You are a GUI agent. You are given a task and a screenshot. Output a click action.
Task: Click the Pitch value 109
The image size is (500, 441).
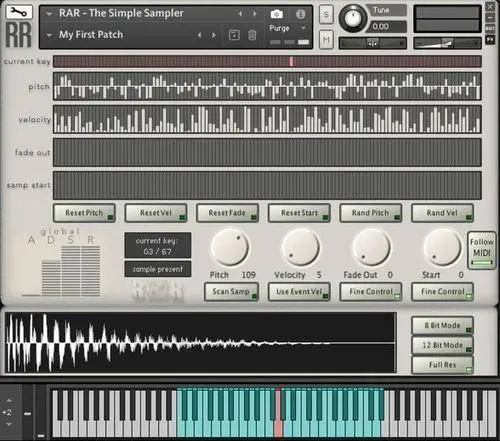coord(249,275)
